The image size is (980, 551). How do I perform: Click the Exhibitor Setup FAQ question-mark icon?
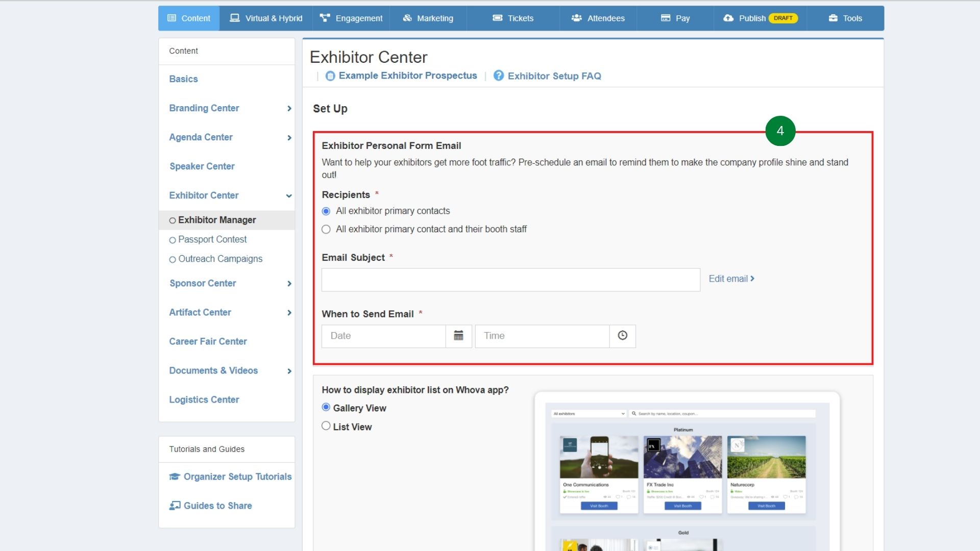point(498,76)
